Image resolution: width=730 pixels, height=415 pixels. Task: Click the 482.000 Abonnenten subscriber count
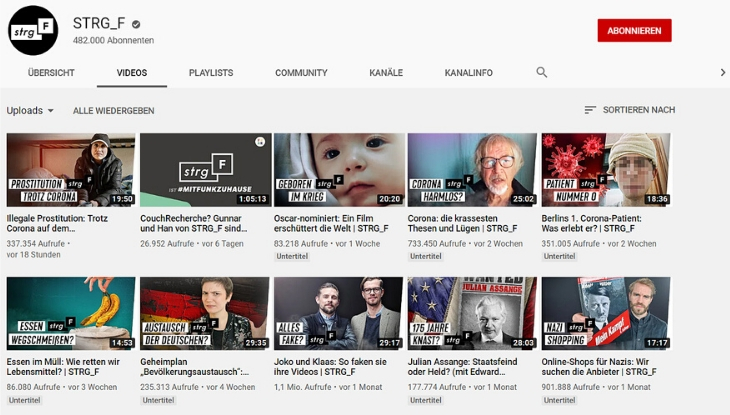[113, 41]
